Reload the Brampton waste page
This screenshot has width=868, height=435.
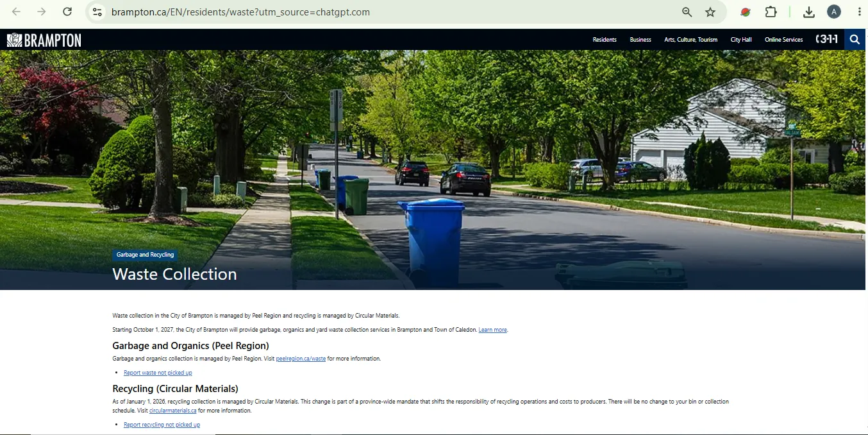[67, 12]
